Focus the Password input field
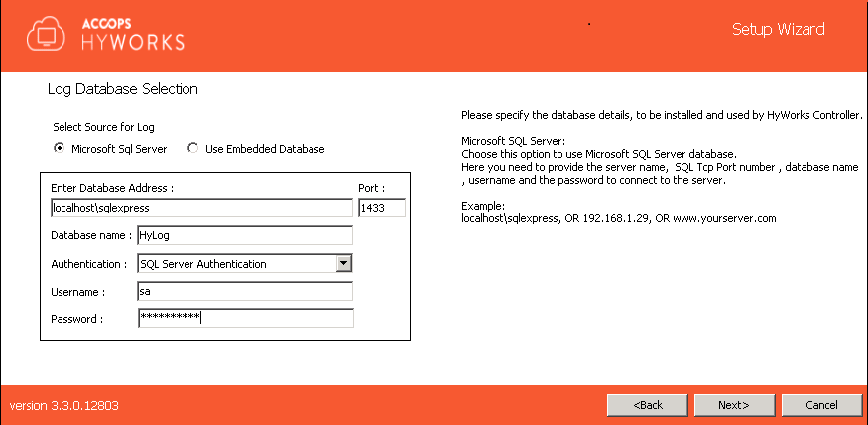 point(245,318)
